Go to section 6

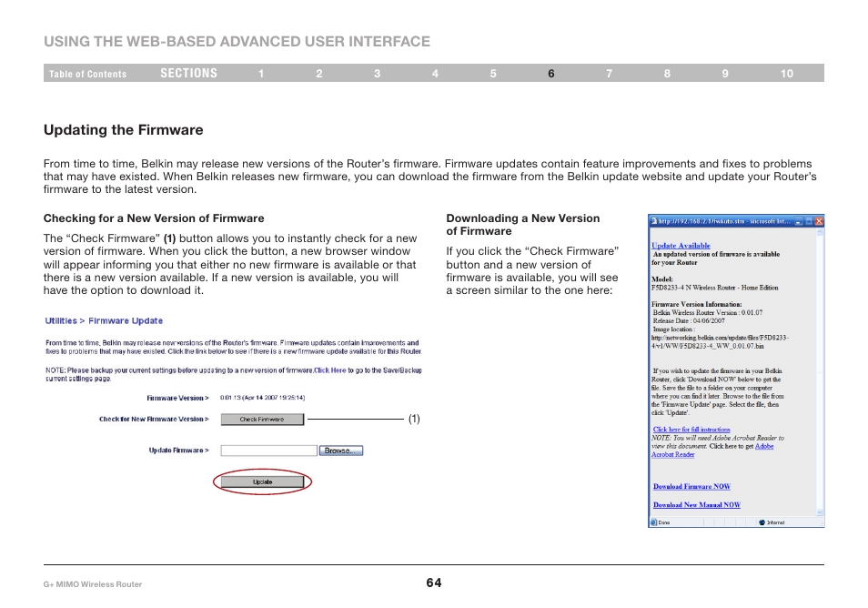[x=550, y=74]
